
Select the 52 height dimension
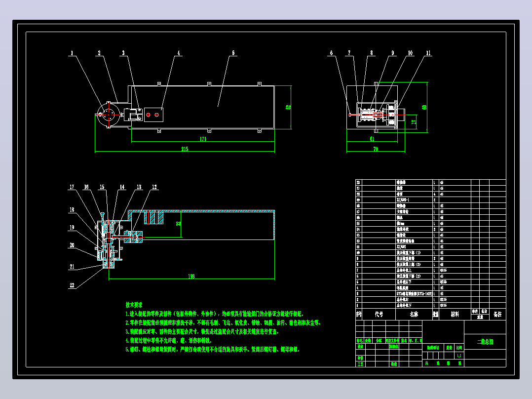pyautogui.click(x=288, y=107)
